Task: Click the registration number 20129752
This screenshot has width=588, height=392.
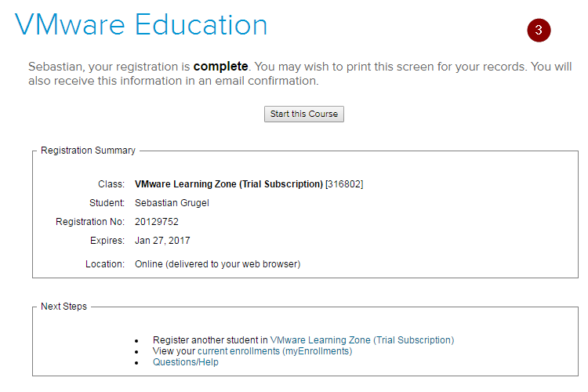Action: click(x=157, y=222)
